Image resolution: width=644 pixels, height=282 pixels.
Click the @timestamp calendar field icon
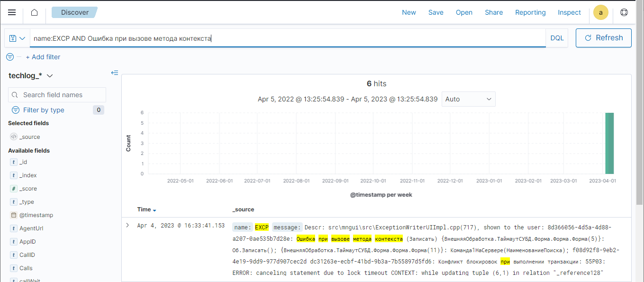pyautogui.click(x=13, y=215)
